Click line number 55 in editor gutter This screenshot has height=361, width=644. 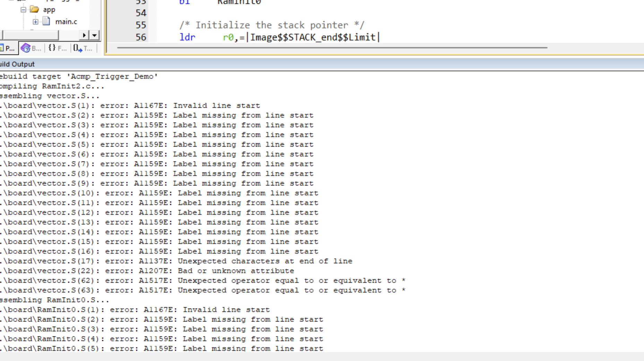pos(141,25)
